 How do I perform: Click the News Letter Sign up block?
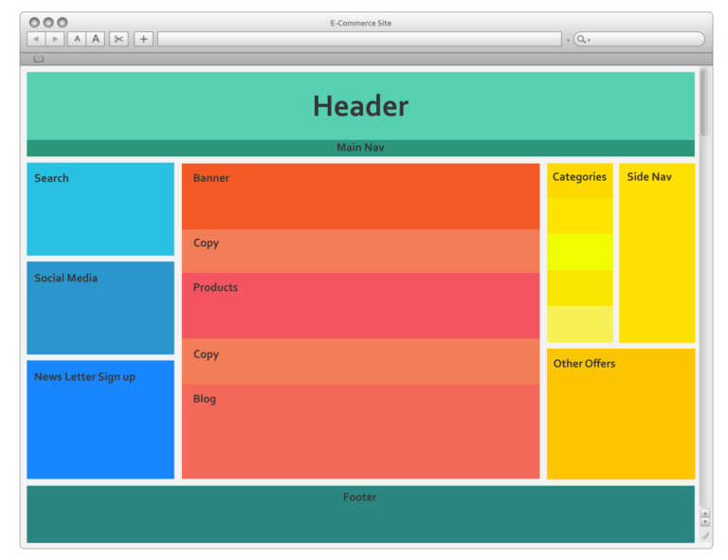pyautogui.click(x=100, y=420)
